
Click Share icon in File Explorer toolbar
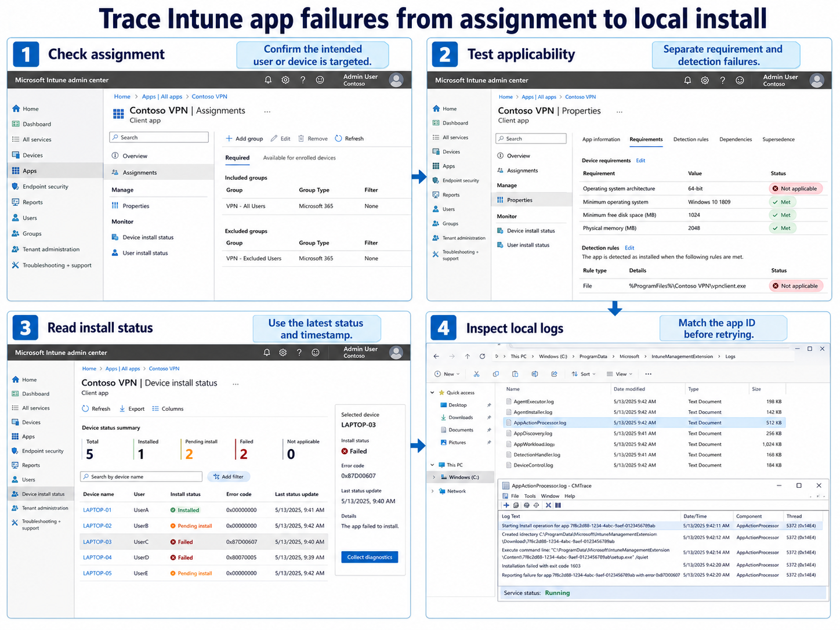[x=554, y=374]
